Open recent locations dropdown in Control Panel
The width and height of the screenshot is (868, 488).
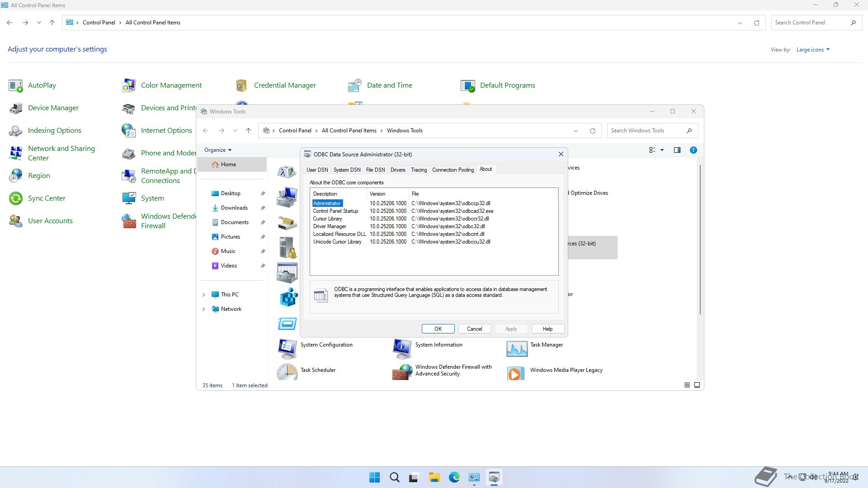tap(39, 23)
